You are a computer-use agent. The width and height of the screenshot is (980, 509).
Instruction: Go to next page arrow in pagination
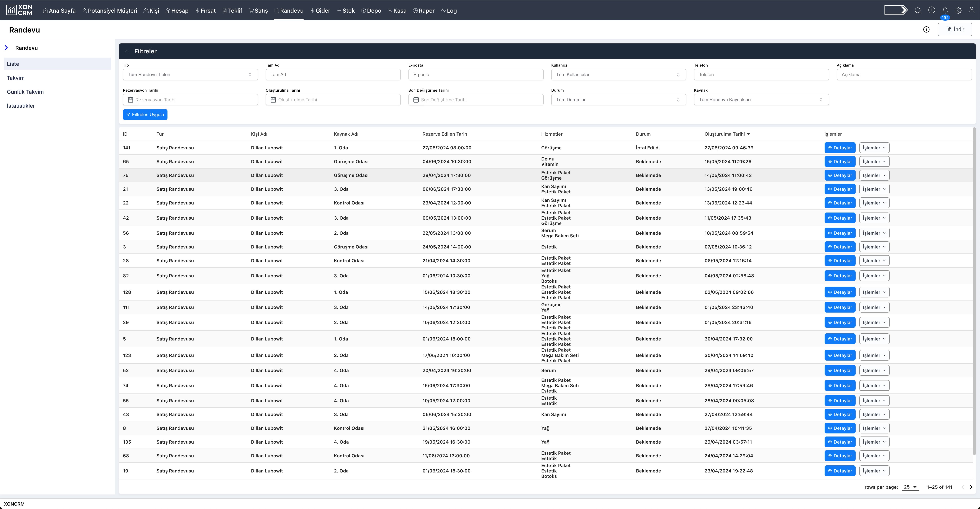(x=971, y=487)
